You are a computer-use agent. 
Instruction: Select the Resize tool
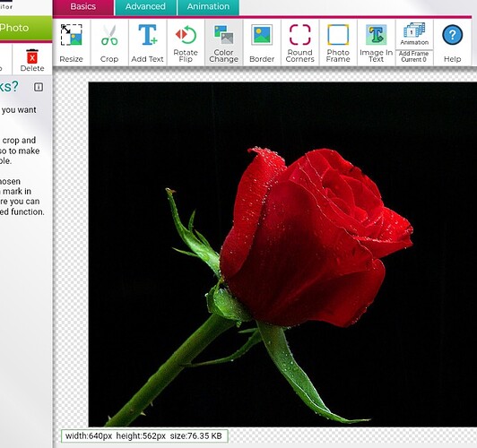pos(71,42)
